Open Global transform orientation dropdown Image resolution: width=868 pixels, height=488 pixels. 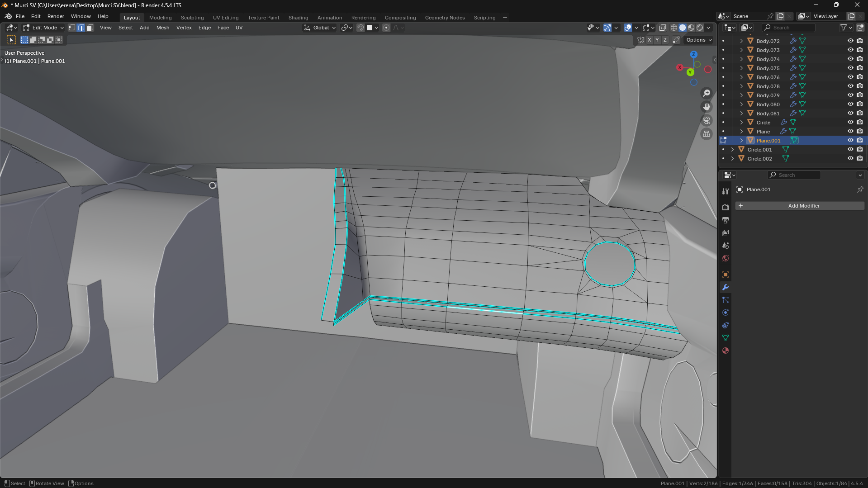[320, 28]
